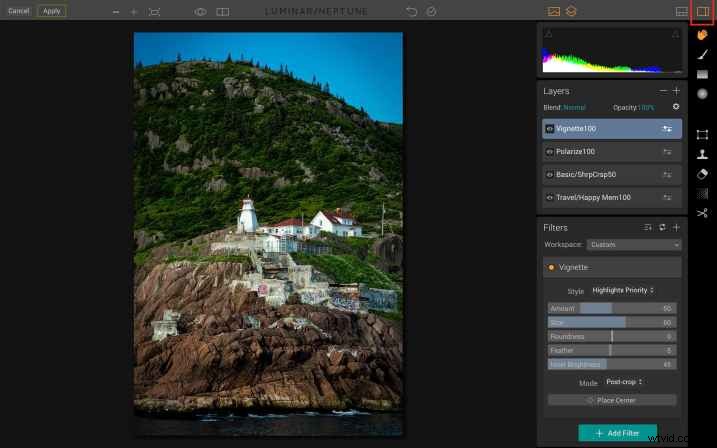Image resolution: width=717 pixels, height=448 pixels.
Task: Fit image to screen icon
Action: coord(155,12)
